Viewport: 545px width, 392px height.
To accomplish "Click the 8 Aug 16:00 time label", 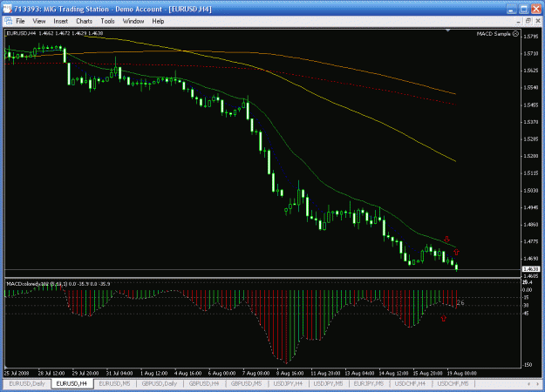I will [290, 373].
